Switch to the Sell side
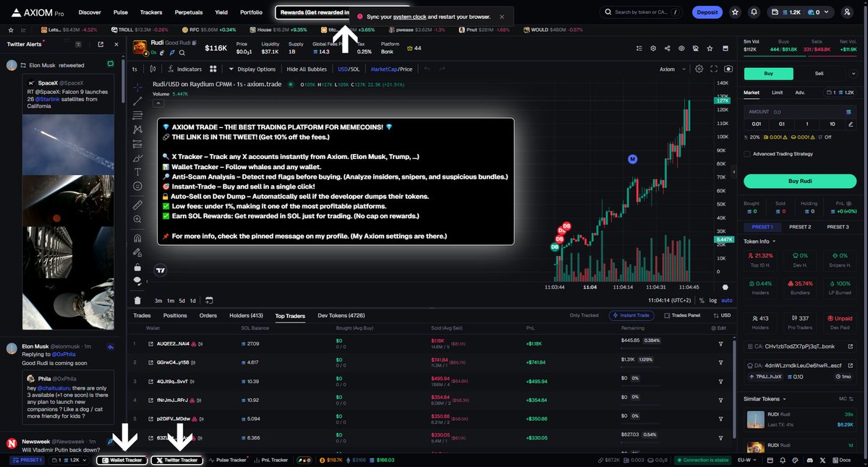Viewport: 868px width, 467px height. (x=819, y=73)
